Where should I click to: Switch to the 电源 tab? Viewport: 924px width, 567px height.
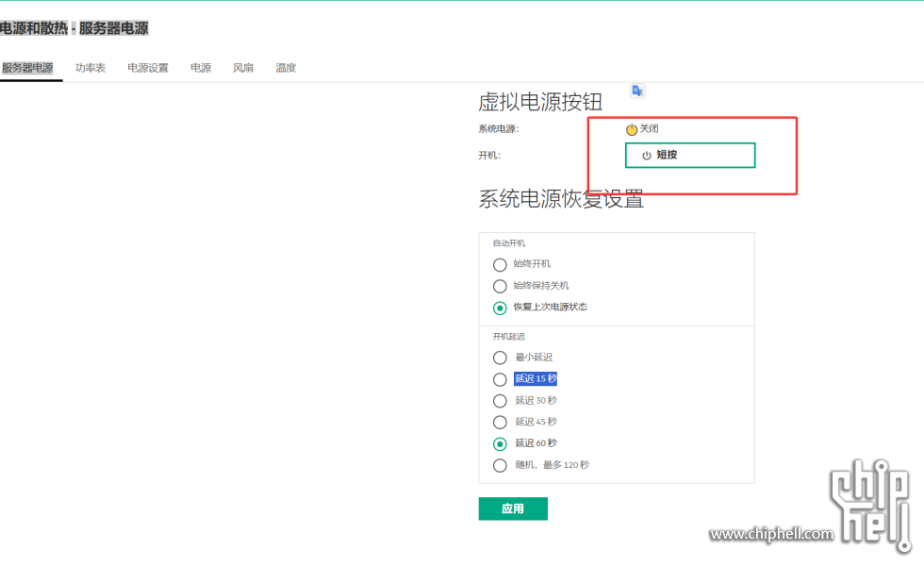coord(200,68)
